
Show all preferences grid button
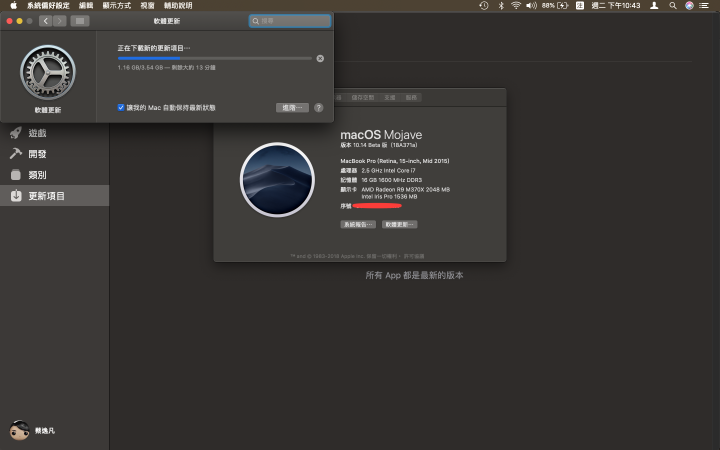coord(80,21)
